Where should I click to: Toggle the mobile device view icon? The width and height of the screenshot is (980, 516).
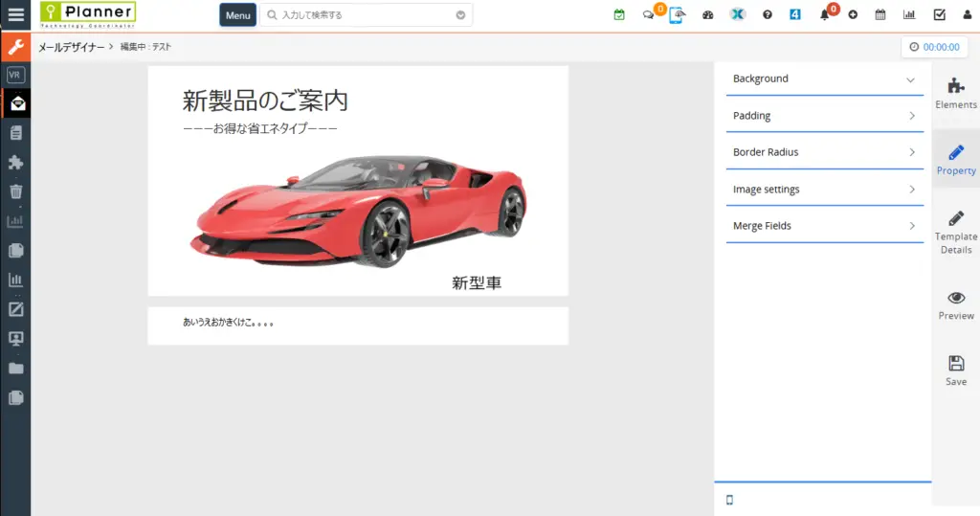pyautogui.click(x=730, y=500)
